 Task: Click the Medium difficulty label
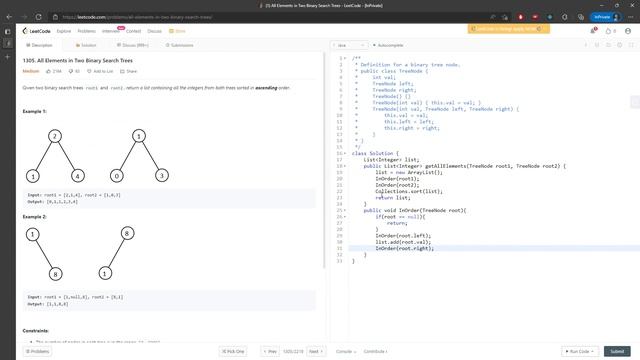(31, 71)
